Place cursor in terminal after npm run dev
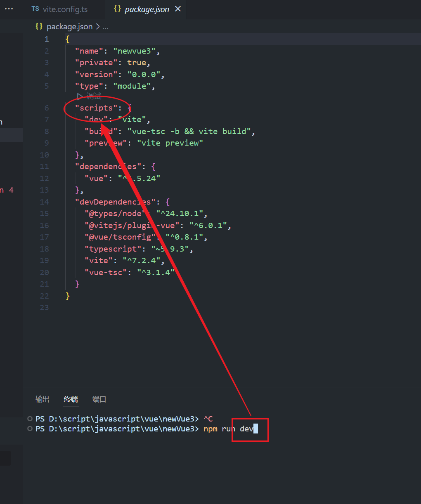Viewport: 421px width, 504px height. [256, 429]
